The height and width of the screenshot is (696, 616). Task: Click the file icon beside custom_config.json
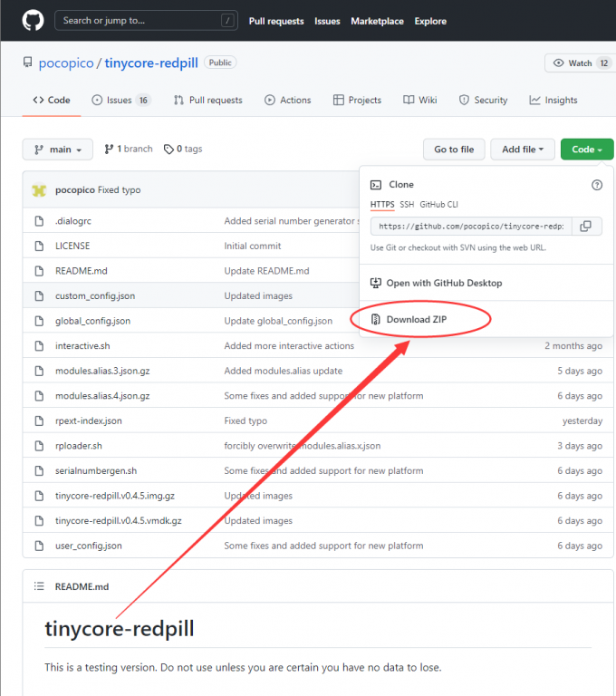pos(39,296)
